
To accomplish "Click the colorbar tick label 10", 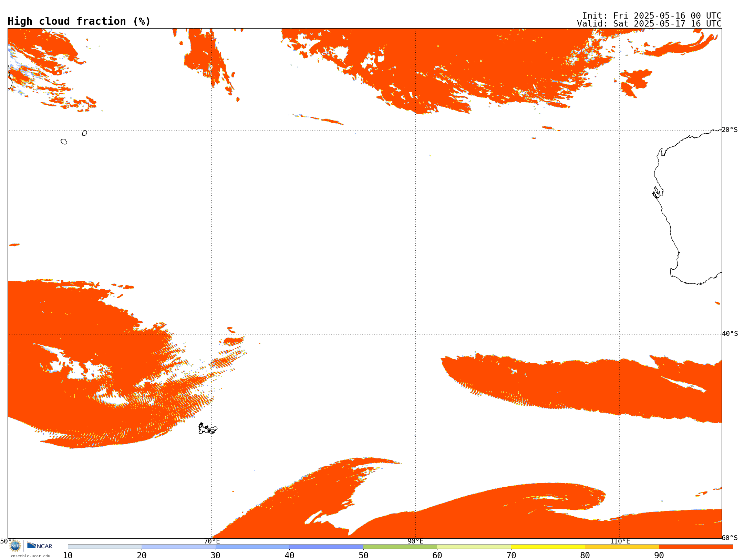I will pyautogui.click(x=68, y=556).
